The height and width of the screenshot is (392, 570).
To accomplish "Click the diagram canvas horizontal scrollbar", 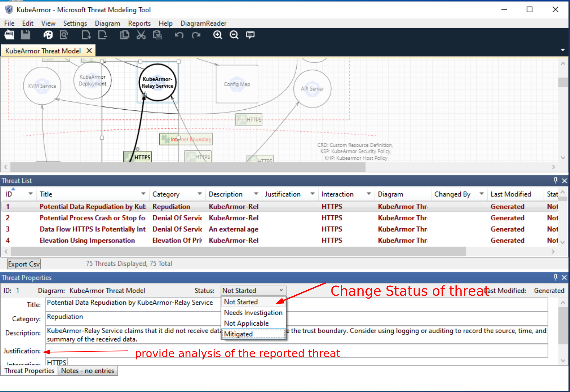I will [x=188, y=167].
